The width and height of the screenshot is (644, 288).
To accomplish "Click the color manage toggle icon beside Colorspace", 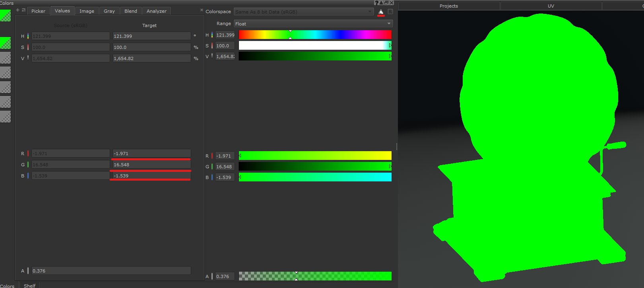I will (381, 12).
